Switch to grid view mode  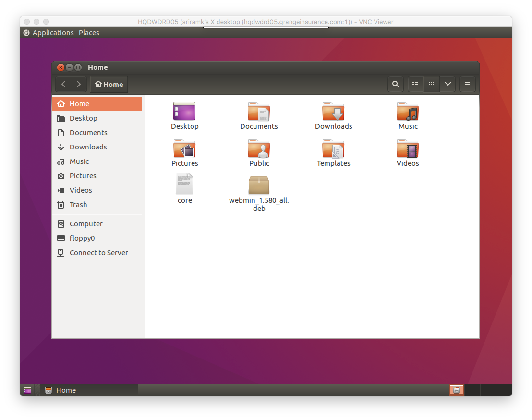pyautogui.click(x=431, y=84)
